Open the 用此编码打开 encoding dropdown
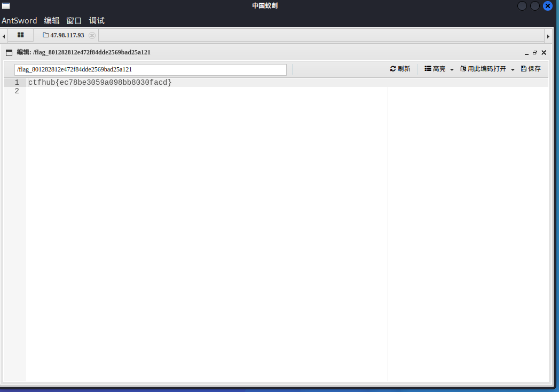This screenshot has height=392, width=559. click(487, 69)
